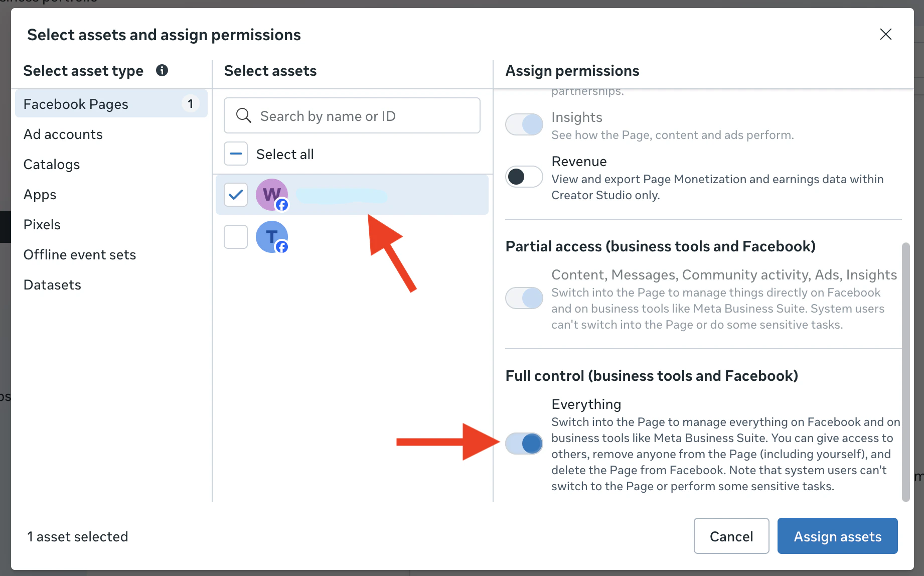Turn on the Revenue permission toggle

click(524, 177)
